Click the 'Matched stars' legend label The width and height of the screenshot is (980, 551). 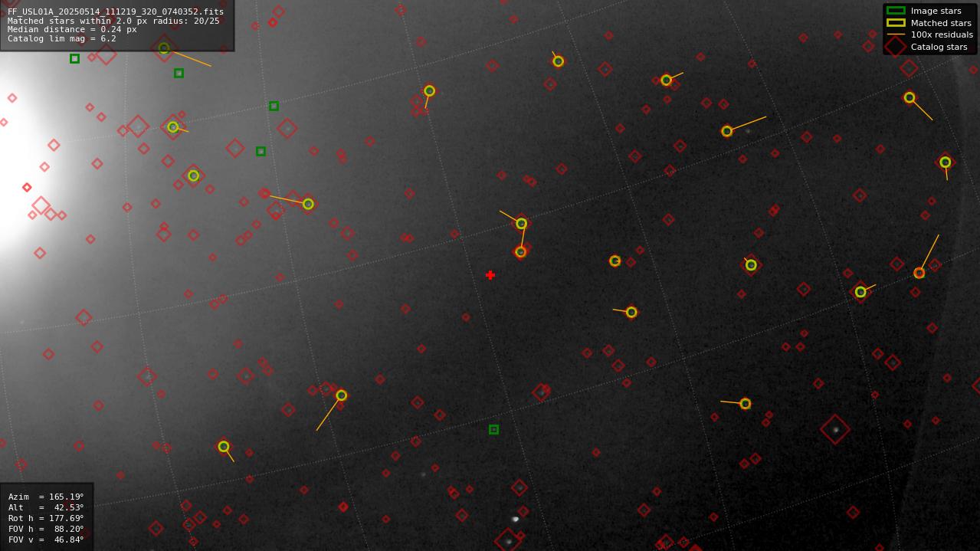click(x=941, y=23)
